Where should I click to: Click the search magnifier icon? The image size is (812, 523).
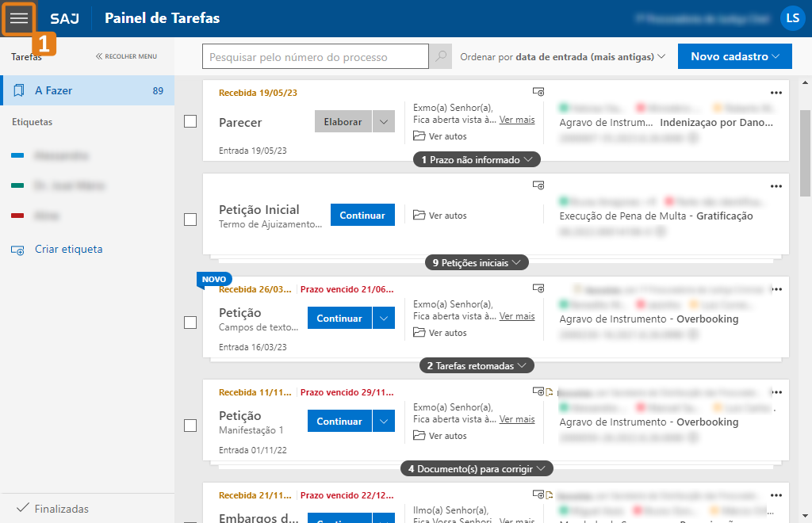pyautogui.click(x=440, y=57)
